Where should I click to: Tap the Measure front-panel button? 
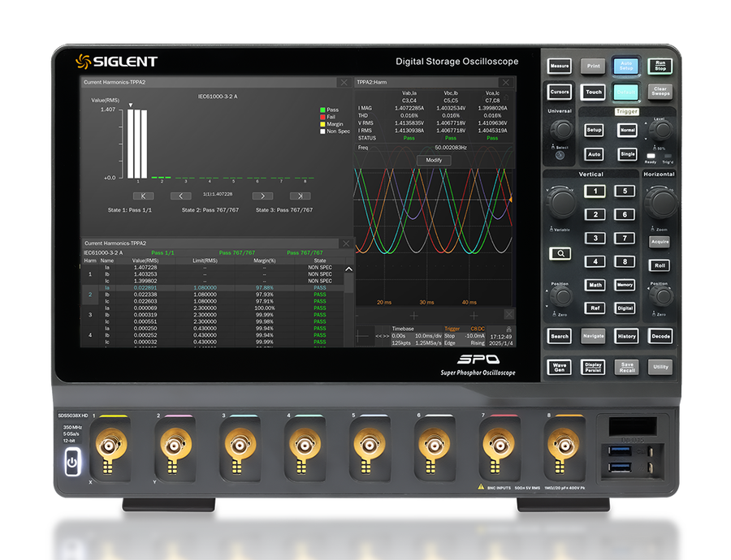[560, 67]
